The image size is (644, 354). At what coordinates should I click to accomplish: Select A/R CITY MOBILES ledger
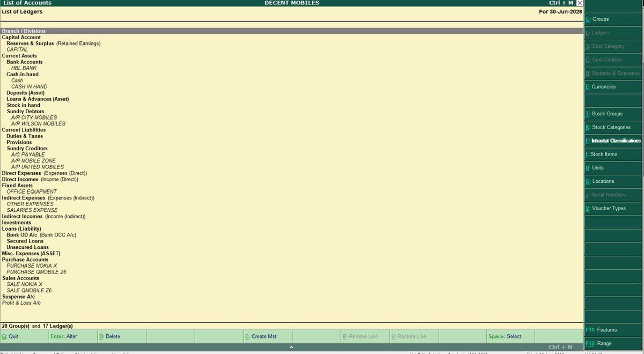click(34, 117)
